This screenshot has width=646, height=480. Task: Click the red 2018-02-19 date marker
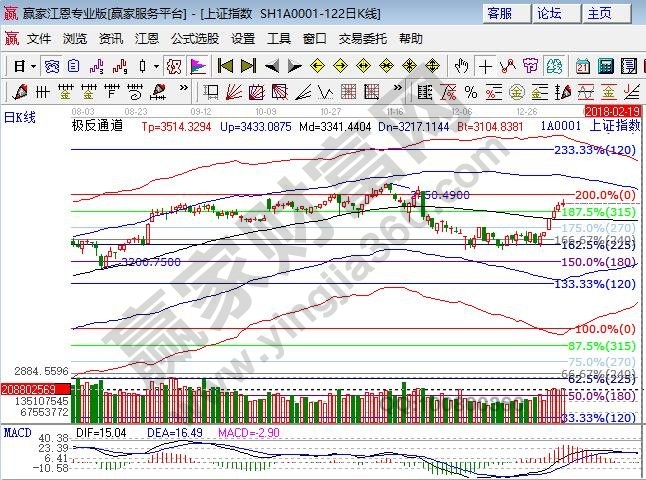pyautogui.click(x=613, y=110)
